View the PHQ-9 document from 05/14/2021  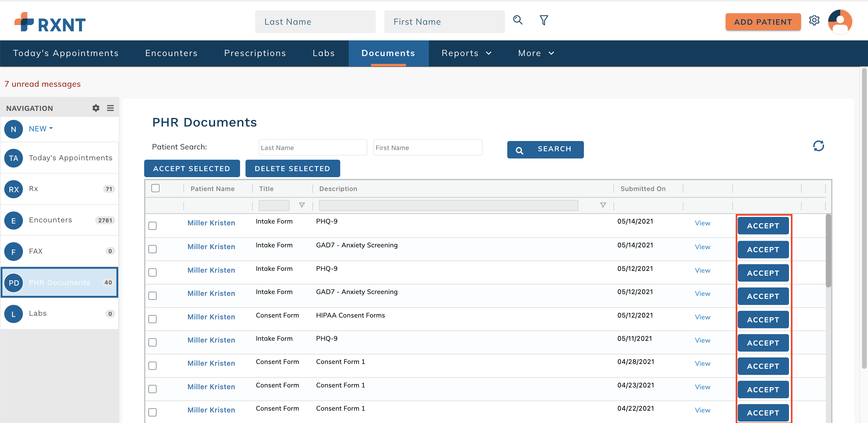click(x=702, y=223)
